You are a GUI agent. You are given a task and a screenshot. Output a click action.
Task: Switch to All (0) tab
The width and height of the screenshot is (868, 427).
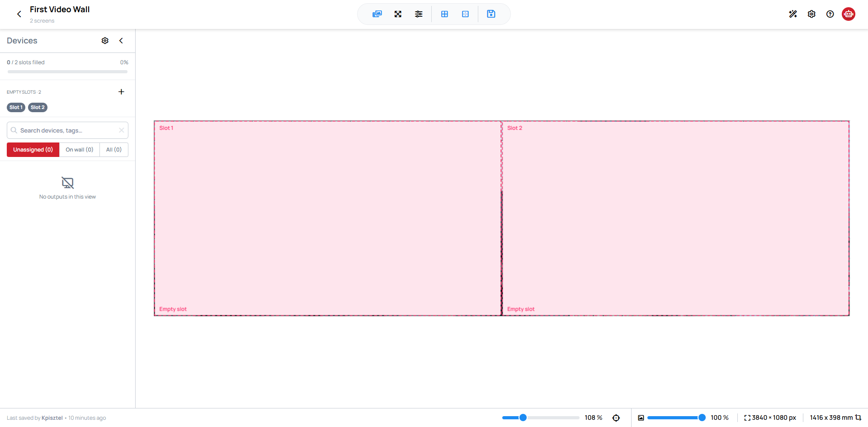(114, 150)
